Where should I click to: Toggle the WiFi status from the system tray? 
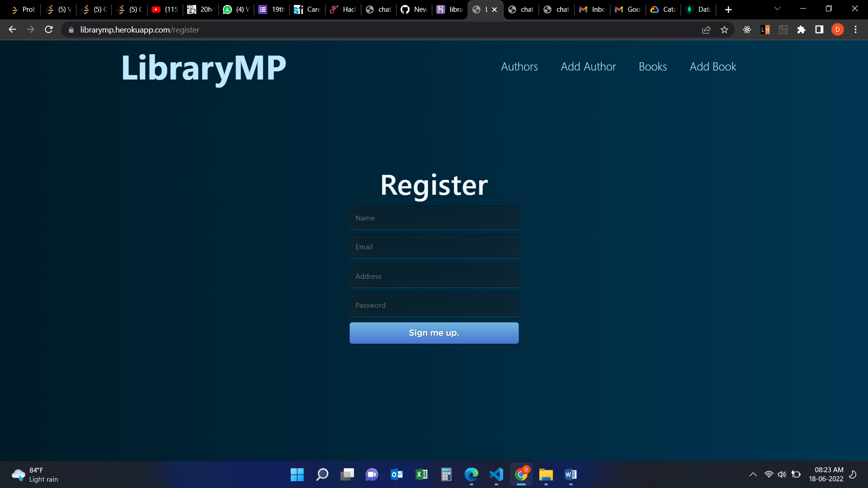coord(769,474)
